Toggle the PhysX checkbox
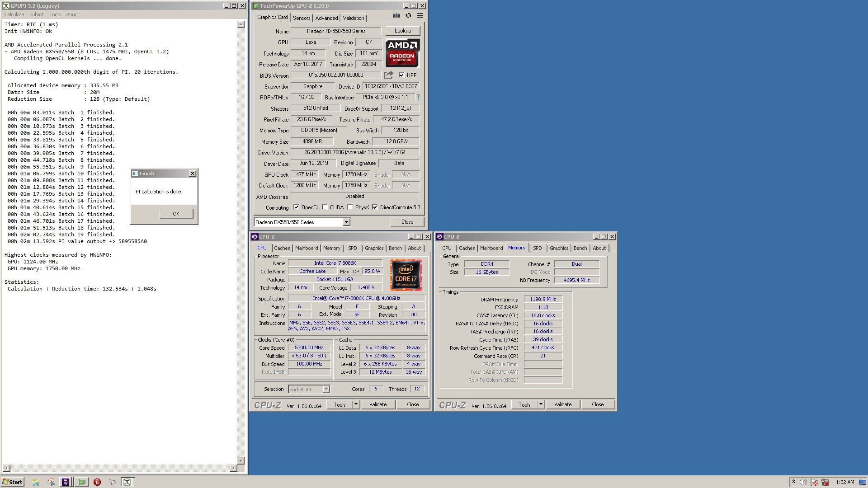This screenshot has height=488, width=868. click(x=350, y=207)
